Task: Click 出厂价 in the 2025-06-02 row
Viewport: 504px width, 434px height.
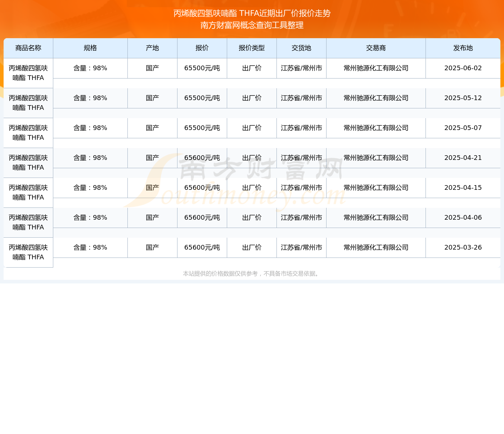Action: pos(252,68)
